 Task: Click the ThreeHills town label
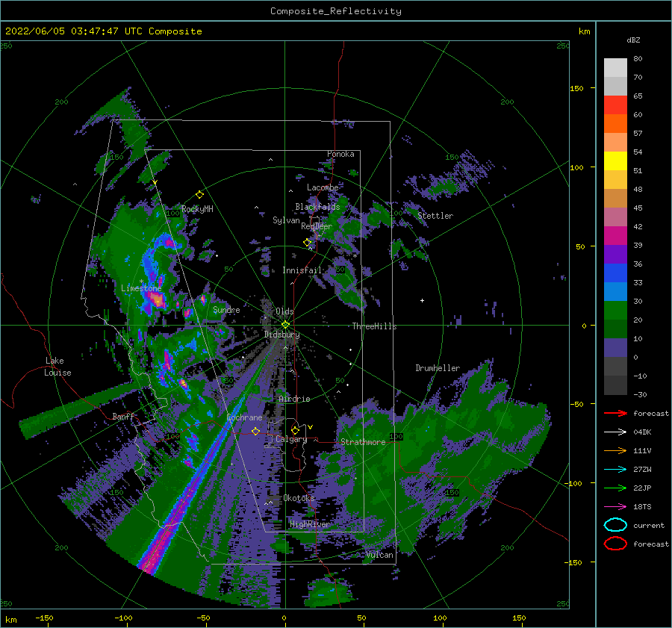tap(375, 326)
